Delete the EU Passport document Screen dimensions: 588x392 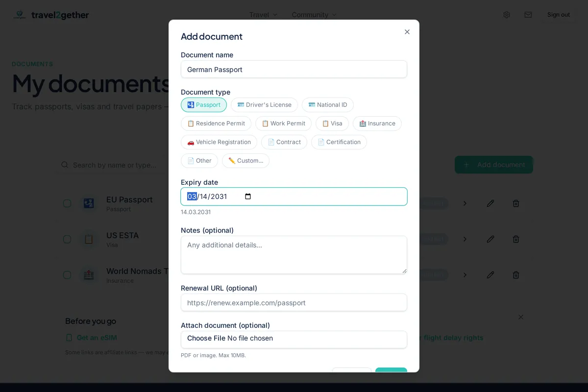[x=516, y=203]
